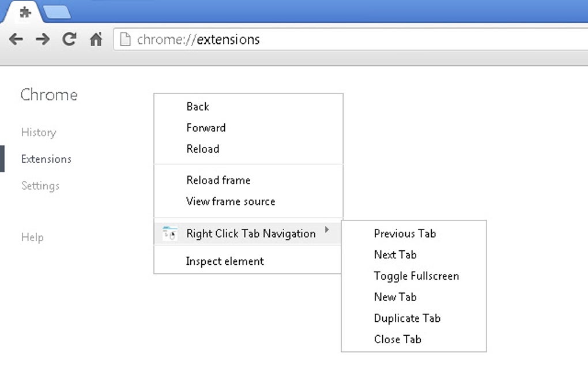Screen dimensions: 588x368
Task: Select Toggle Fullscreen from the submenu
Action: click(417, 276)
